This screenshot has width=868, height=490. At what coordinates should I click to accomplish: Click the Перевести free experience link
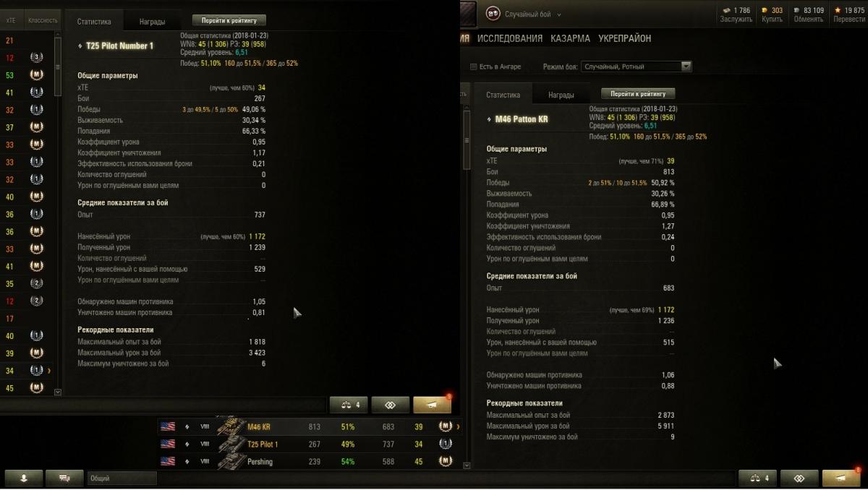(848, 20)
